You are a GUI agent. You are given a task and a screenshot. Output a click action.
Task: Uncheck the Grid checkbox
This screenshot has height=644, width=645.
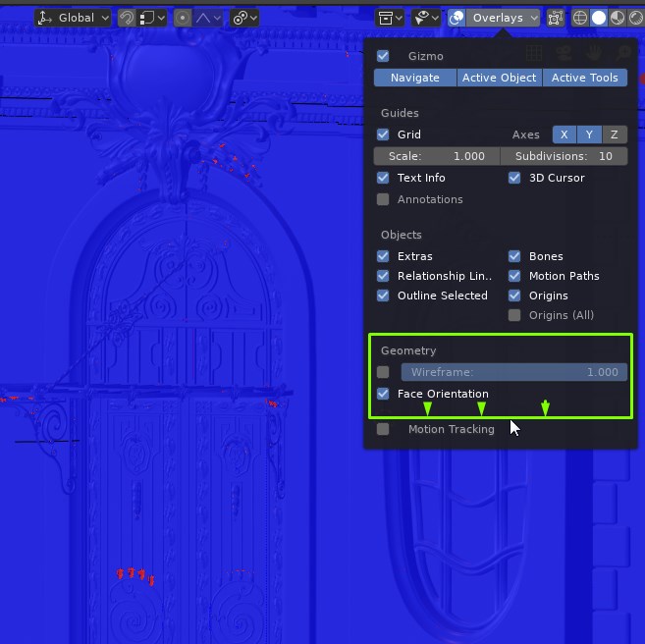tap(383, 134)
